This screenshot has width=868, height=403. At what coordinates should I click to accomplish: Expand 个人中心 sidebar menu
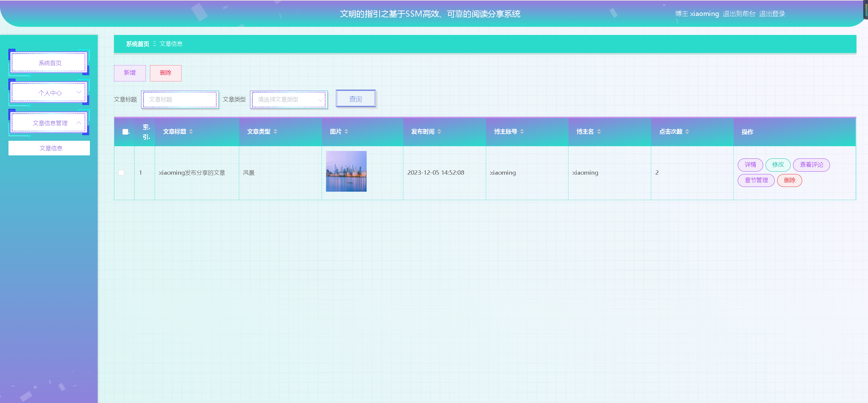point(50,93)
